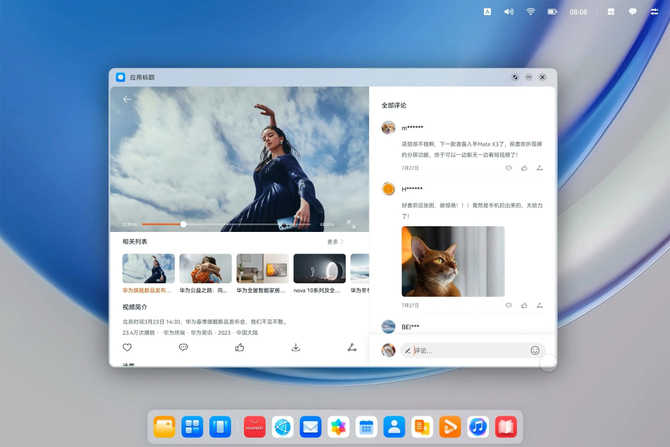Open the AppGallery HUAWEI icon in dock

(x=254, y=427)
